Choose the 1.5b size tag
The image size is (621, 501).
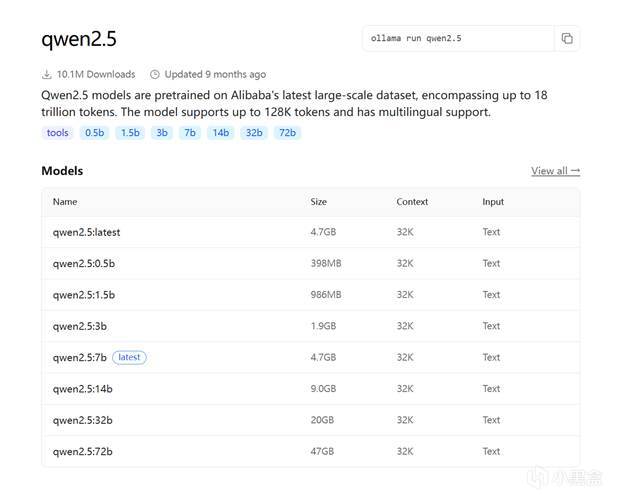point(130,133)
